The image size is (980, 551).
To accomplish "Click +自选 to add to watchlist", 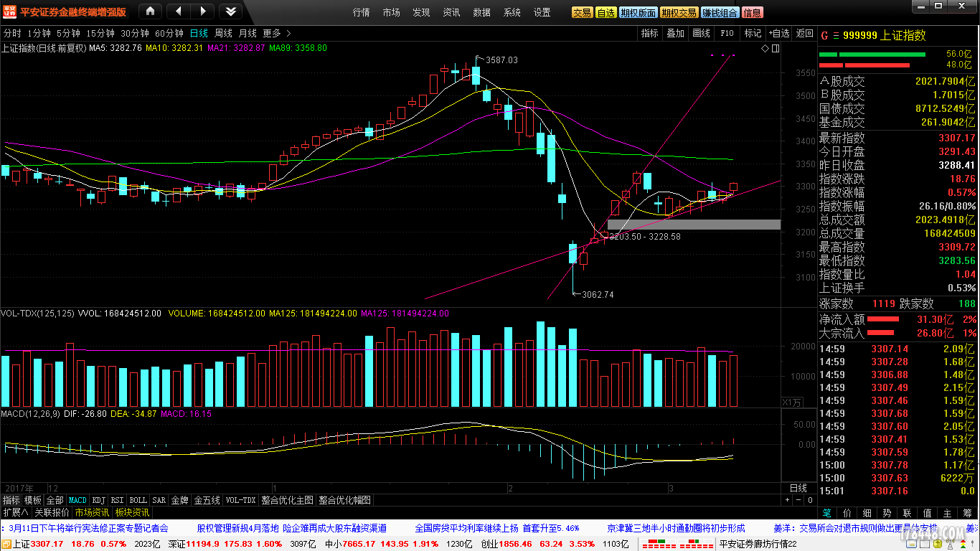I will 778,33.
